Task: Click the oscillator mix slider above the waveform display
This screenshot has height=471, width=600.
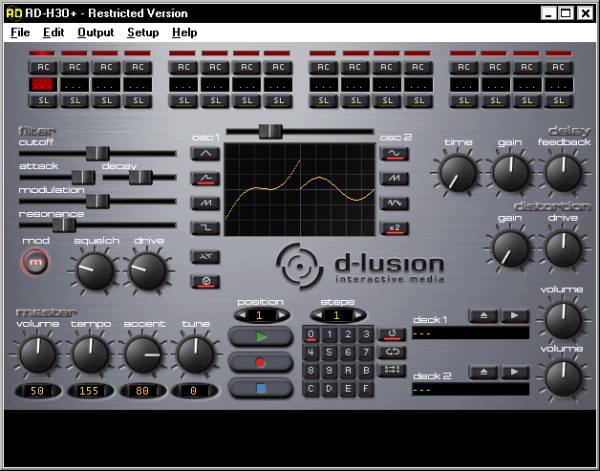Action: coord(271,131)
